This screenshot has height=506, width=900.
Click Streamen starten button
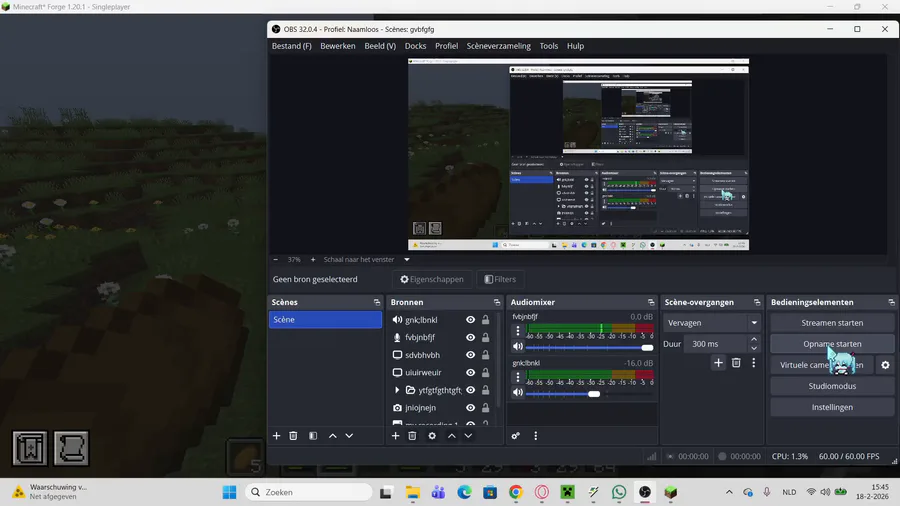[x=832, y=323]
